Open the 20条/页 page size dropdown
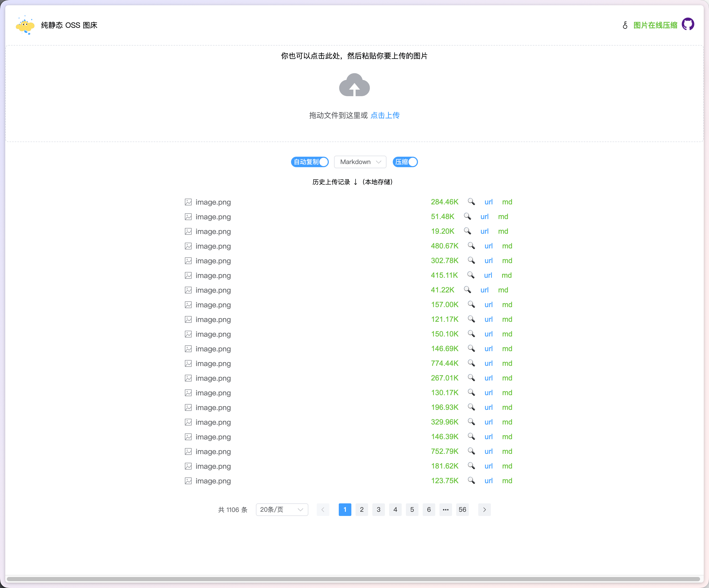The width and height of the screenshot is (709, 588). pos(282,509)
